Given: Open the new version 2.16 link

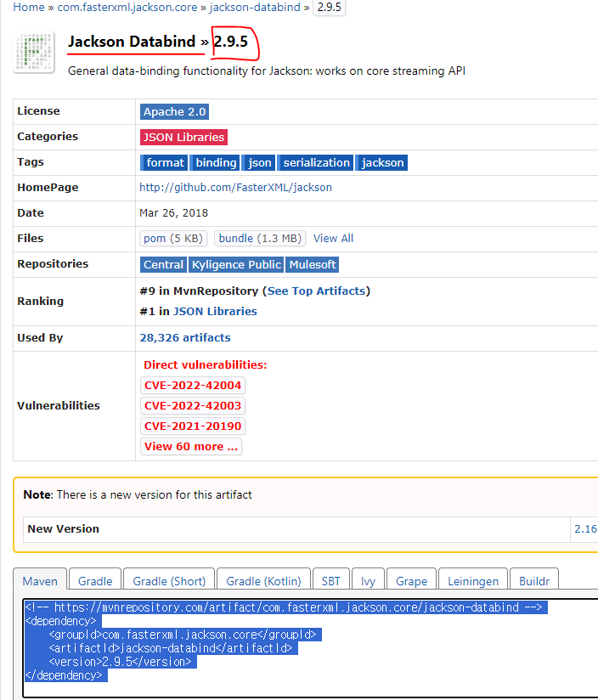Looking at the screenshot, I should (x=585, y=529).
